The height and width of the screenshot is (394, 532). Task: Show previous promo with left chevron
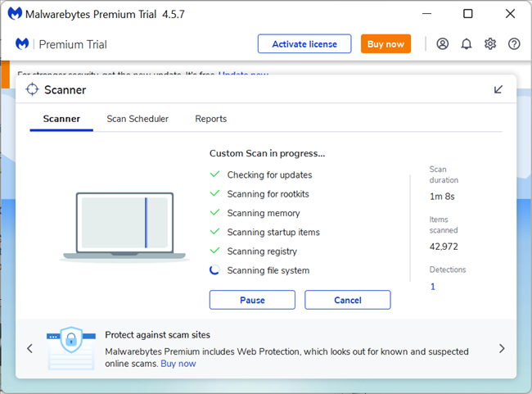(29, 348)
